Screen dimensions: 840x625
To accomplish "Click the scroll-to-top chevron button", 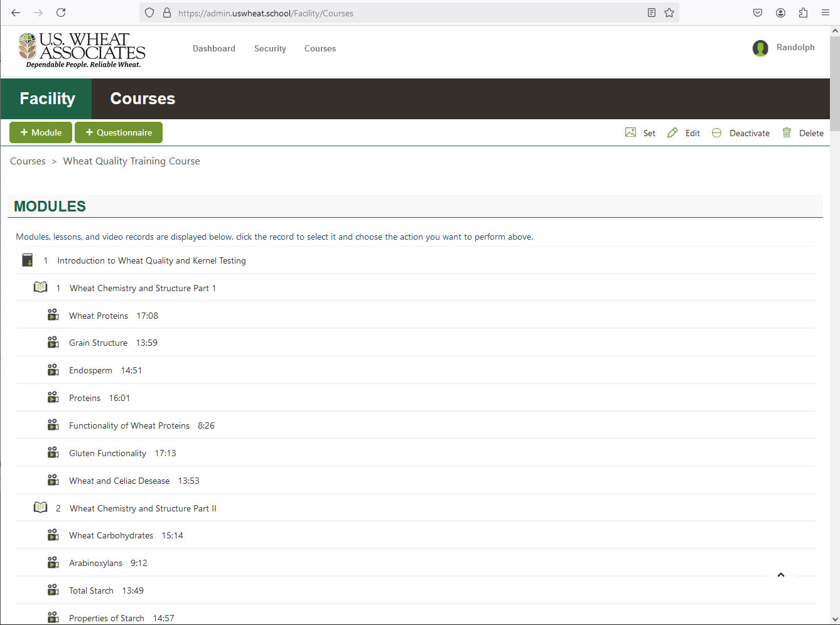I will 781,575.
